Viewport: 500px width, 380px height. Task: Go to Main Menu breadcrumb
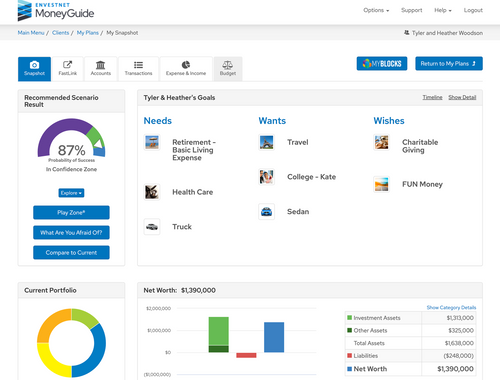coord(31,33)
